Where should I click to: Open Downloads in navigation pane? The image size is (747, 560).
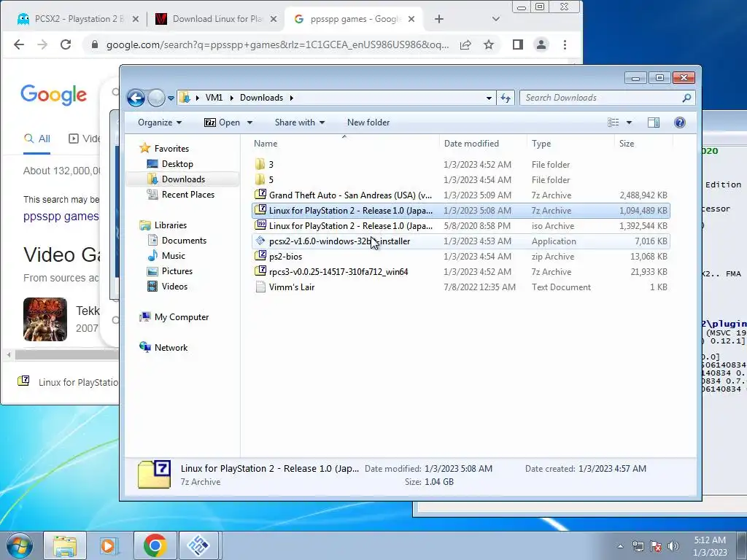pyautogui.click(x=183, y=179)
